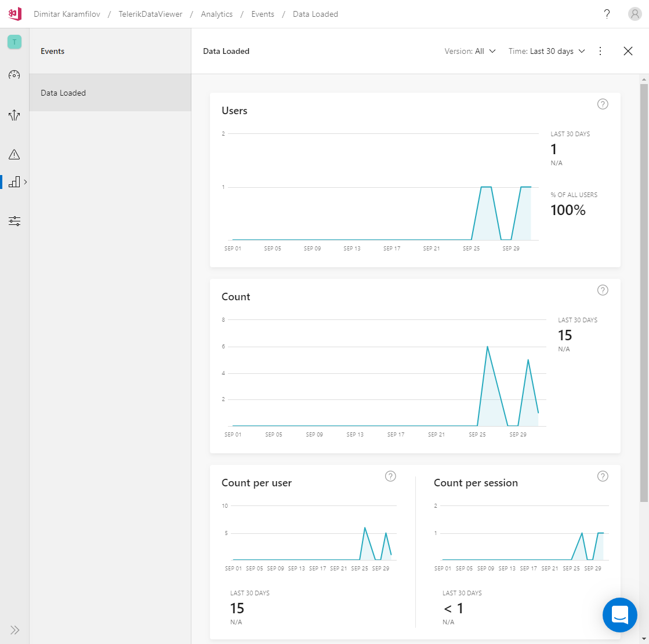This screenshot has width=649, height=644.
Task: Go to Dimitar Karamfilov breadcrumb
Action: 67,14
